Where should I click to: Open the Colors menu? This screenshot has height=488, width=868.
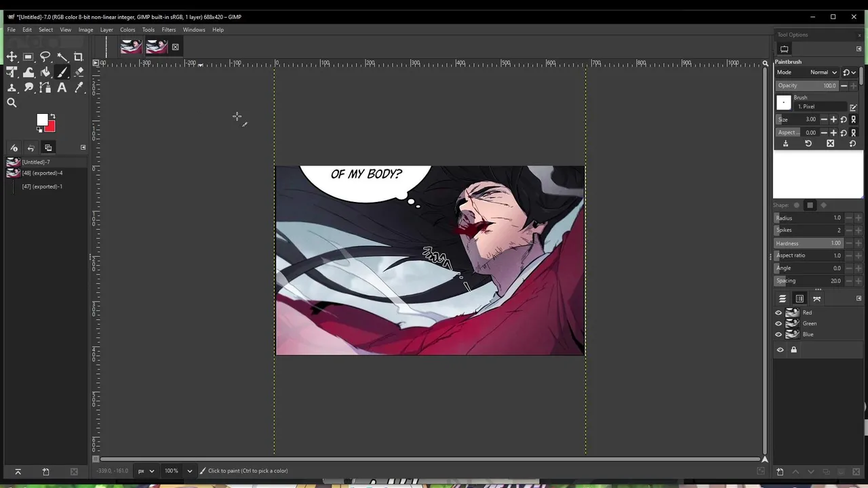point(127,30)
